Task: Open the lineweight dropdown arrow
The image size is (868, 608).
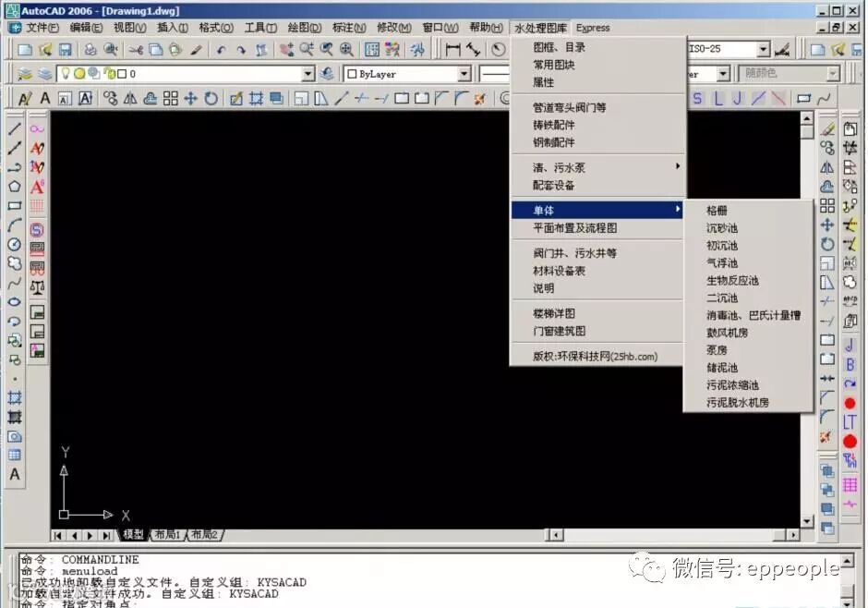Action: [x=723, y=74]
